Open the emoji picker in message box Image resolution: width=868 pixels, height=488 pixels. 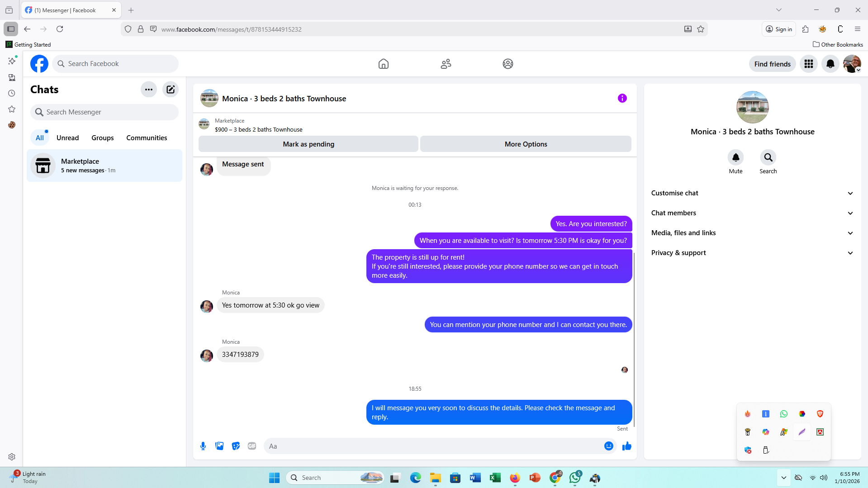pos(609,446)
